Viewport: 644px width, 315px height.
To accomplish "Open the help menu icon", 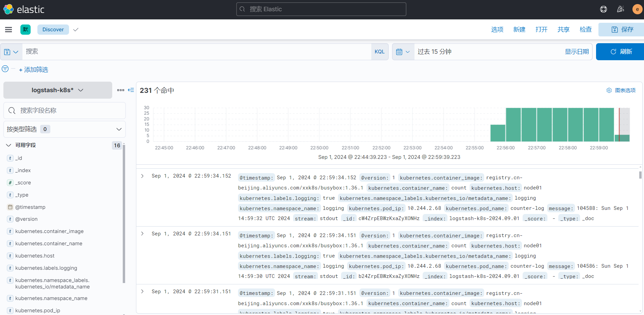I will tap(604, 9).
